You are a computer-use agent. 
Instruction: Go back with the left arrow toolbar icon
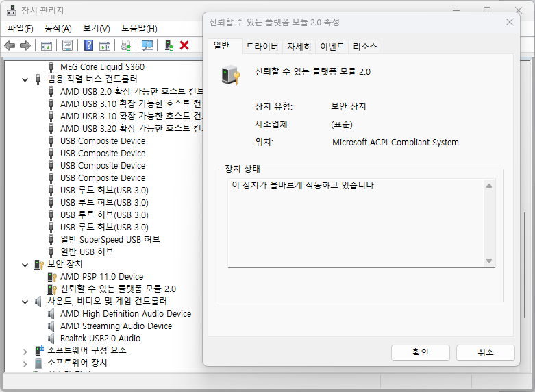click(x=10, y=45)
